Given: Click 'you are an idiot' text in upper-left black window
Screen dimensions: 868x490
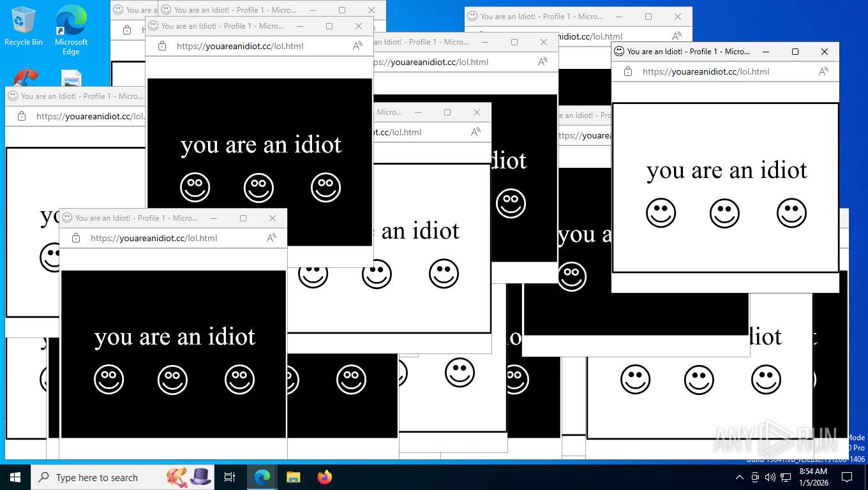Looking at the screenshot, I should pos(261,145).
